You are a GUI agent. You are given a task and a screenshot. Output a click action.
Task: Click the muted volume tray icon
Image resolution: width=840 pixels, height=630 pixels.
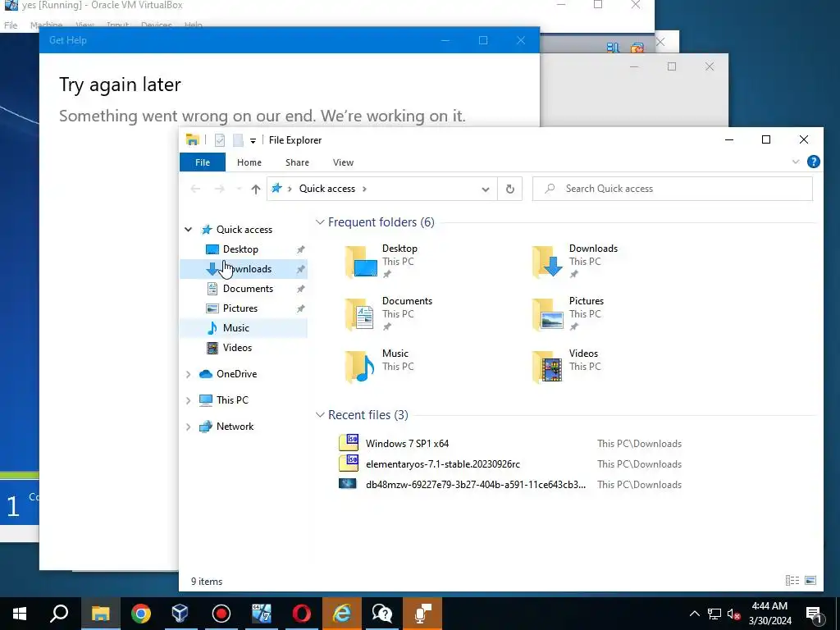[x=733, y=614]
